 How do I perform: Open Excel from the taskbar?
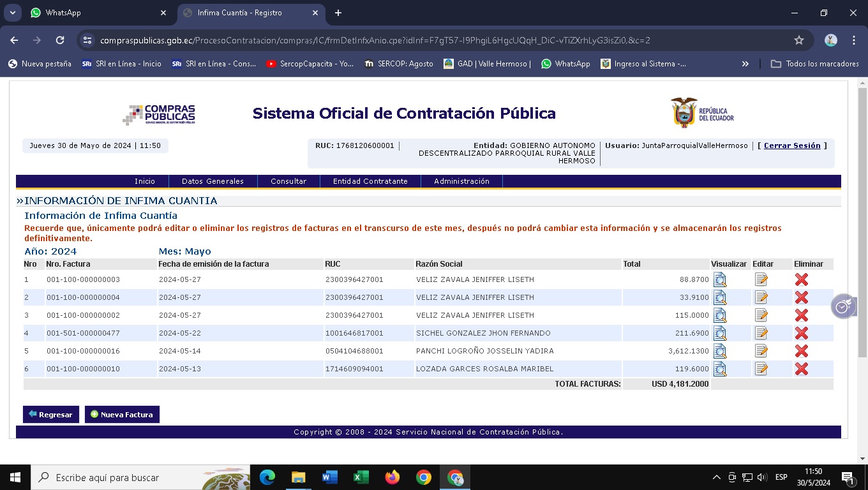pos(361,477)
